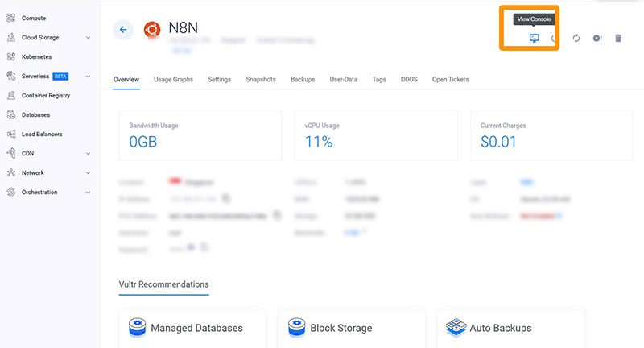
Task: Switch to the Usage Graphs tab
Action: 173,80
